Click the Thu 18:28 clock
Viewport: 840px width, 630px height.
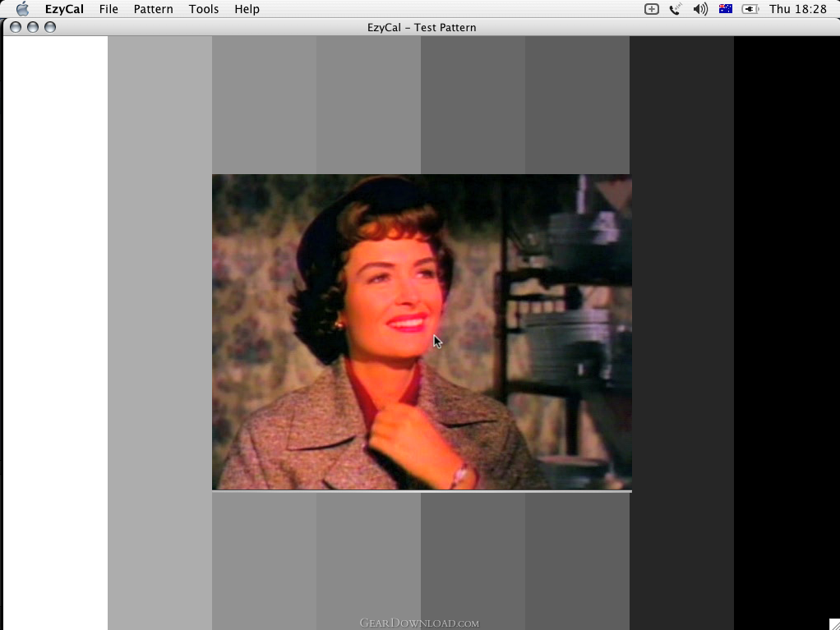coord(798,9)
